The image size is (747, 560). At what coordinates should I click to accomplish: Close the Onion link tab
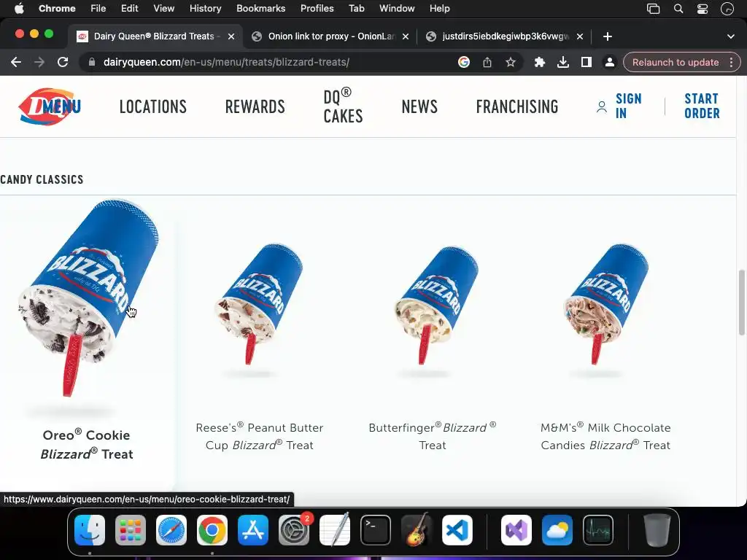coord(406,36)
